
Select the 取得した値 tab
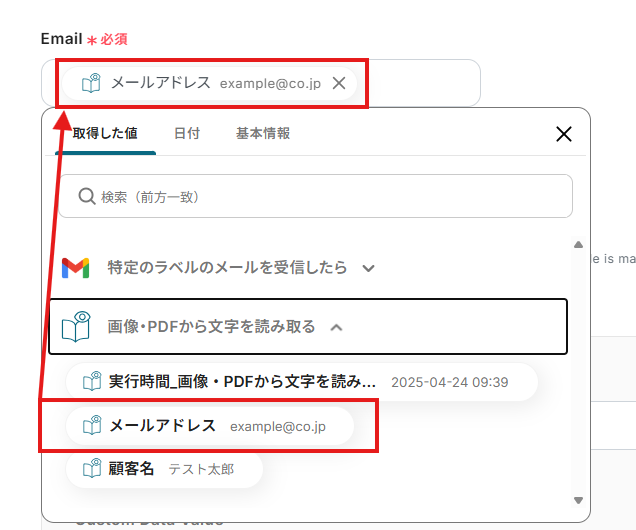click(x=105, y=133)
